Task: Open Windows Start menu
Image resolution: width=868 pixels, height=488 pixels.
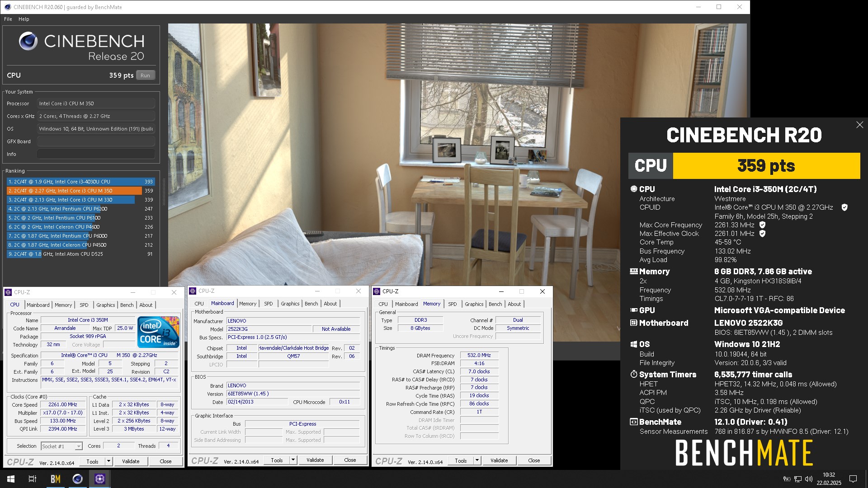Action: 11,479
